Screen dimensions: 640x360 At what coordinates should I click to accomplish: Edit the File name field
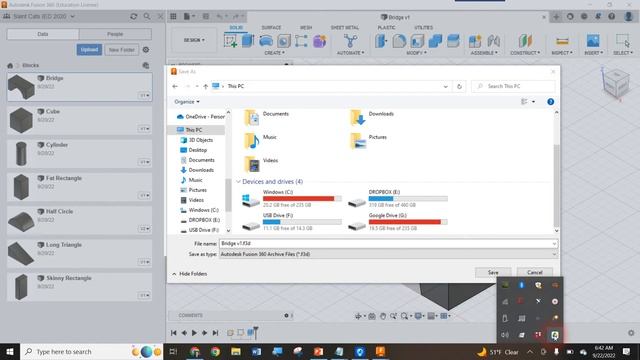pyautogui.click(x=388, y=244)
